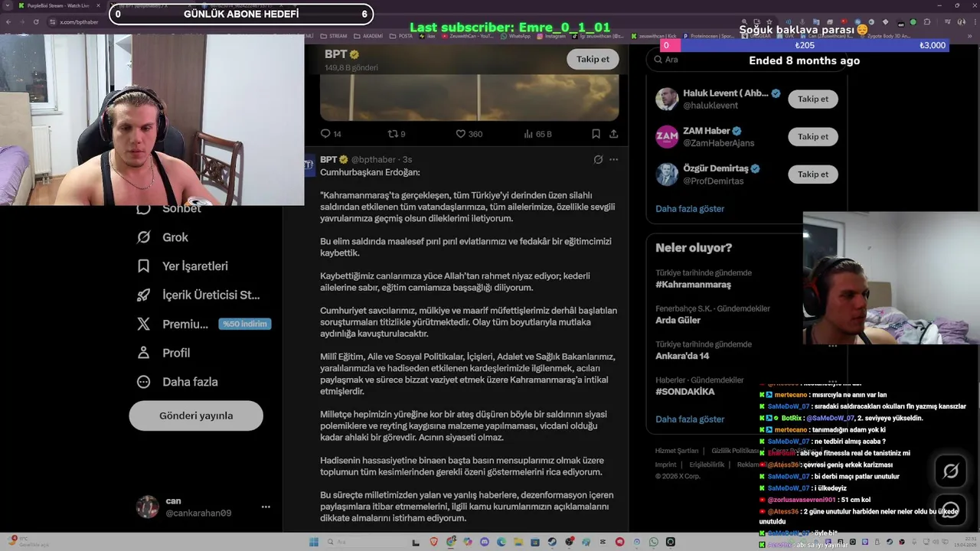Open İçerik Üreticisi Studio rocket entry
Viewport: 980px width, 551px height.
click(198, 295)
